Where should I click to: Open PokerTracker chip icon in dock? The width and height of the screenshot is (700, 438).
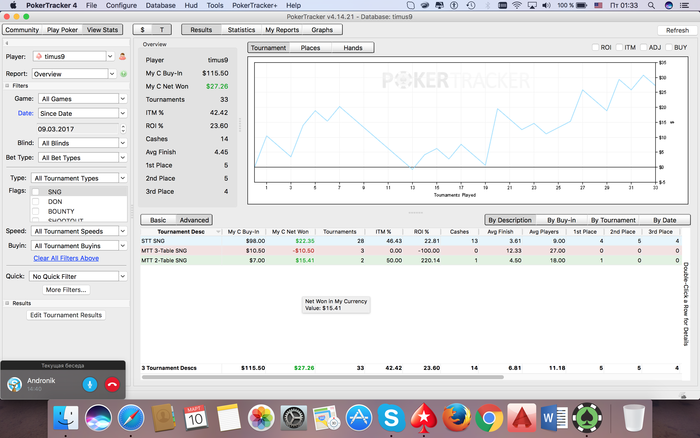(x=587, y=418)
